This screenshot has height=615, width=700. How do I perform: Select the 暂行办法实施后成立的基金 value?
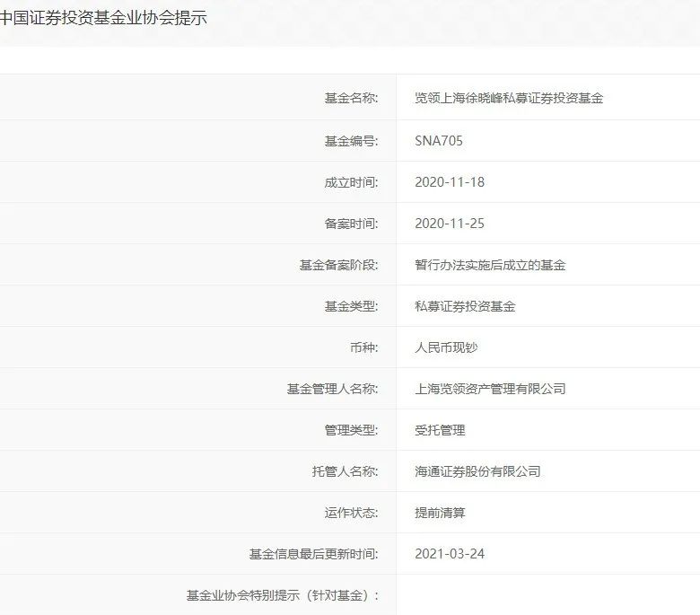tap(490, 265)
